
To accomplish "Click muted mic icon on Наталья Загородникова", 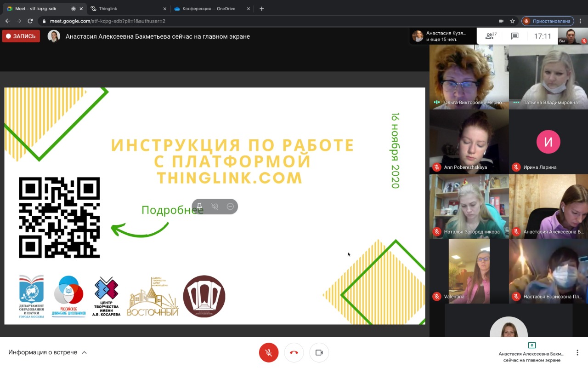I will (x=436, y=232).
